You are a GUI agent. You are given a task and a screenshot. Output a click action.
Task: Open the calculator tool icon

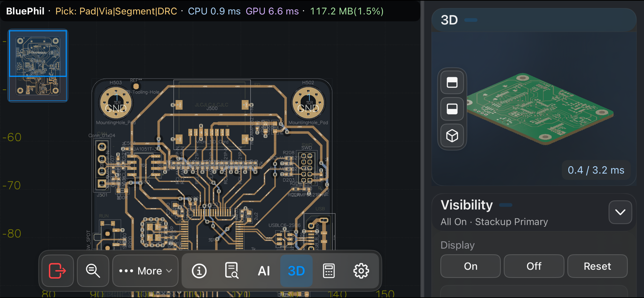(x=329, y=271)
